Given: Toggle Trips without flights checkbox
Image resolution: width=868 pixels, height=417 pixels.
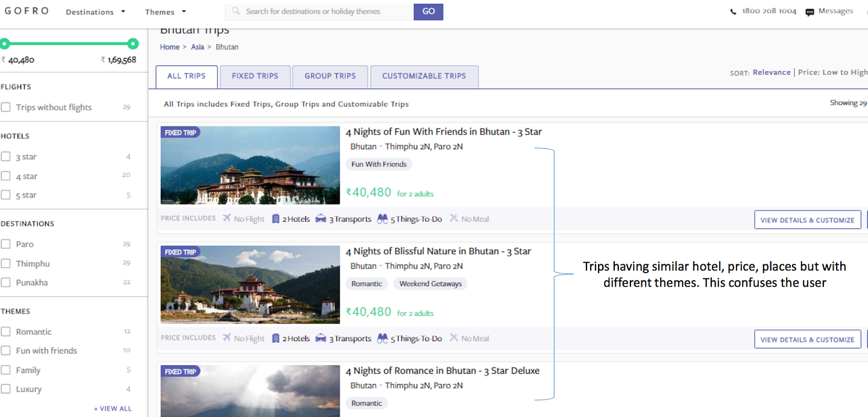Looking at the screenshot, I should click(x=6, y=107).
